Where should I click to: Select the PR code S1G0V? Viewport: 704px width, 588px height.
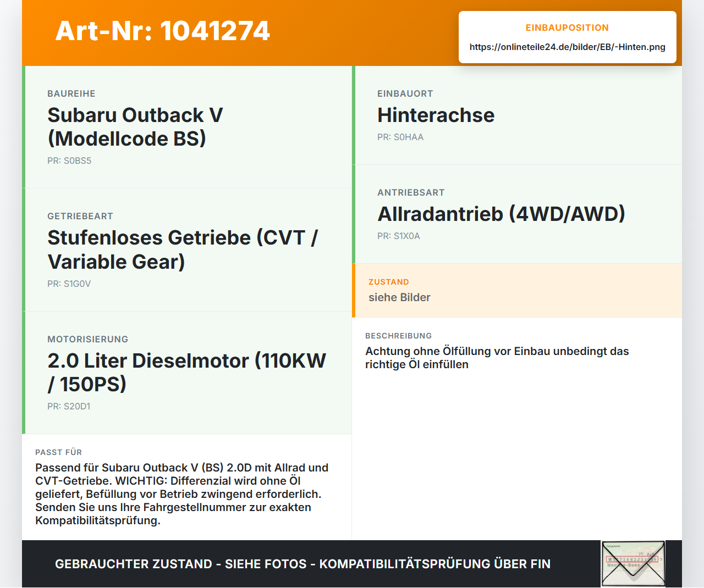pos(69,284)
